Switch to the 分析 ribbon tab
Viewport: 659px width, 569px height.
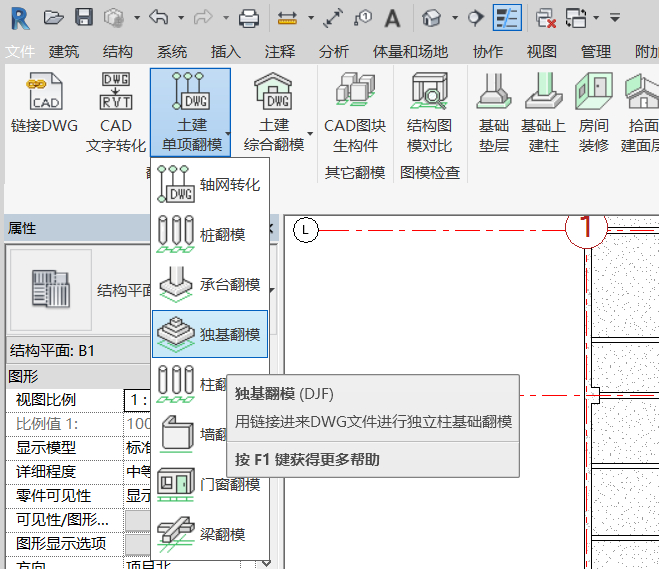pos(334,52)
